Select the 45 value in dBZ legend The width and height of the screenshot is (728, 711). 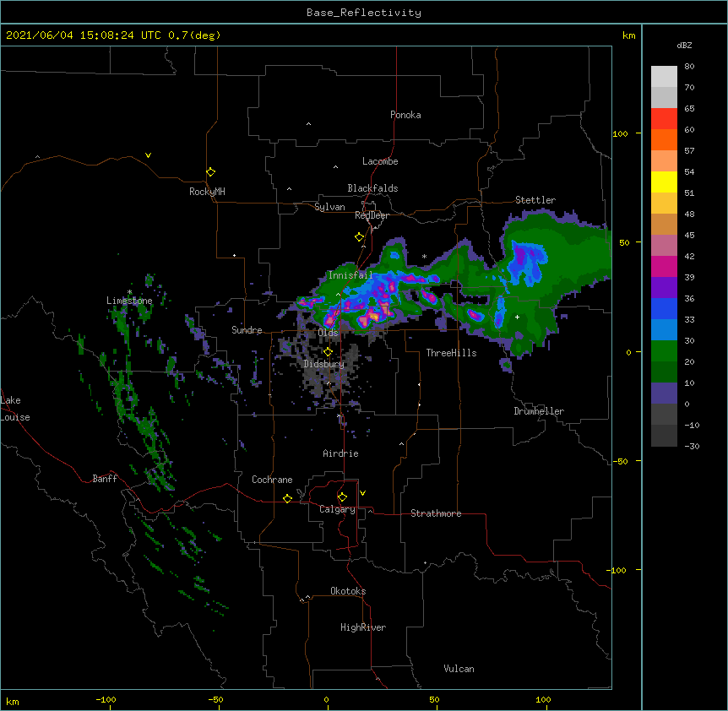pos(689,236)
